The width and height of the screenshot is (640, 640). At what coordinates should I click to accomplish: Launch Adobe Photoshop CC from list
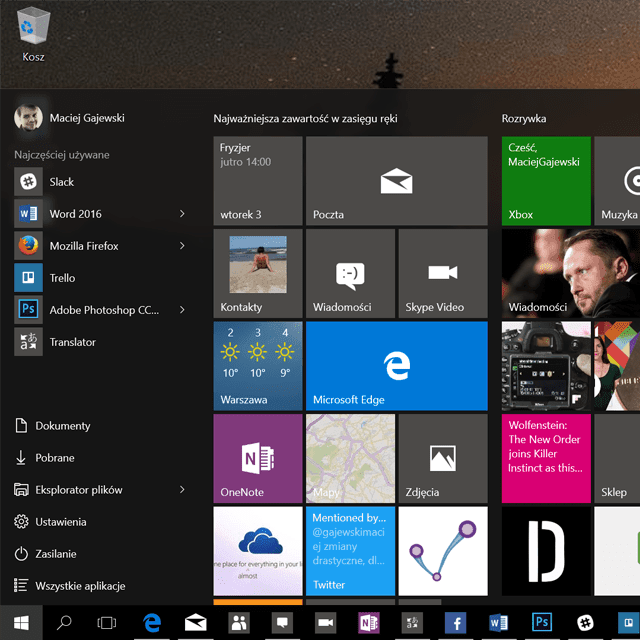(x=100, y=310)
